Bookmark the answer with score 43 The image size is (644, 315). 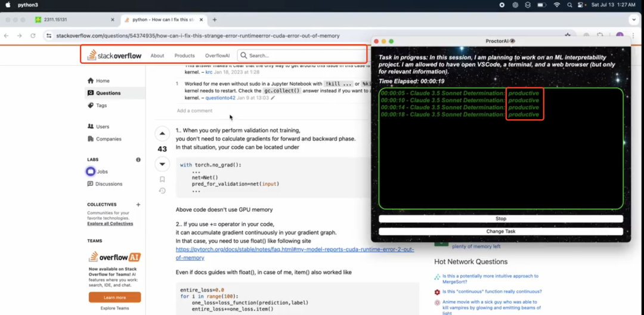(162, 180)
